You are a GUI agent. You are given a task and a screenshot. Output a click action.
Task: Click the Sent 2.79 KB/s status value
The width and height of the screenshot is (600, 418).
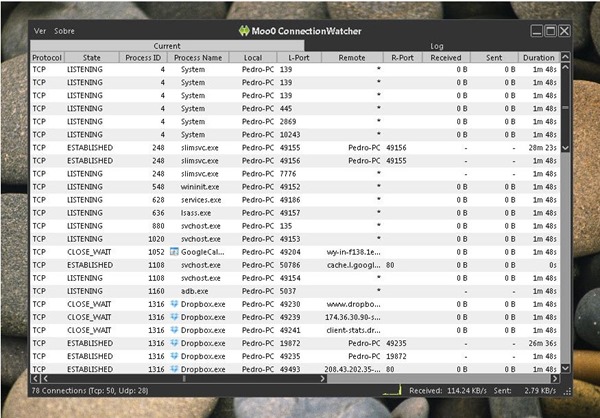pyautogui.click(x=525, y=390)
